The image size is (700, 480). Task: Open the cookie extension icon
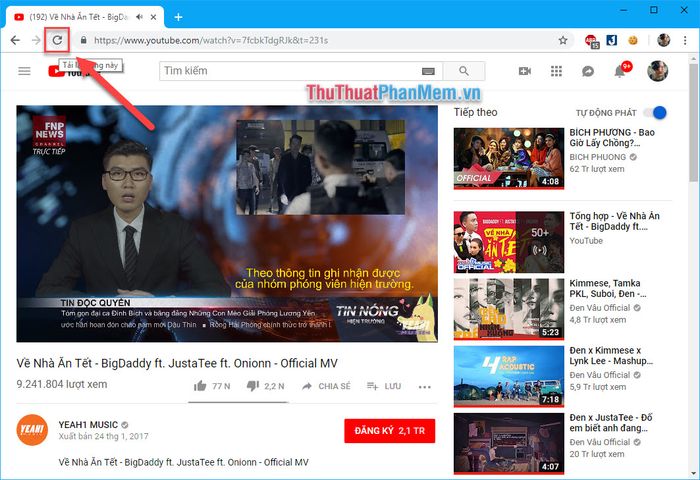[x=633, y=40]
